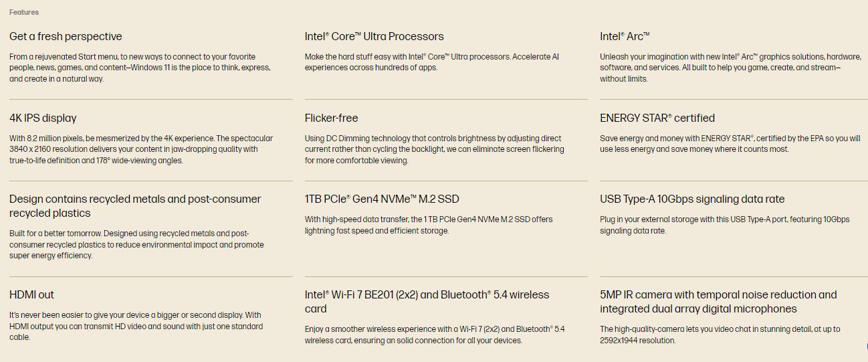Screen dimensions: 868x362
Task: Click the Windows 11 Start menu description text
Action: (x=140, y=68)
